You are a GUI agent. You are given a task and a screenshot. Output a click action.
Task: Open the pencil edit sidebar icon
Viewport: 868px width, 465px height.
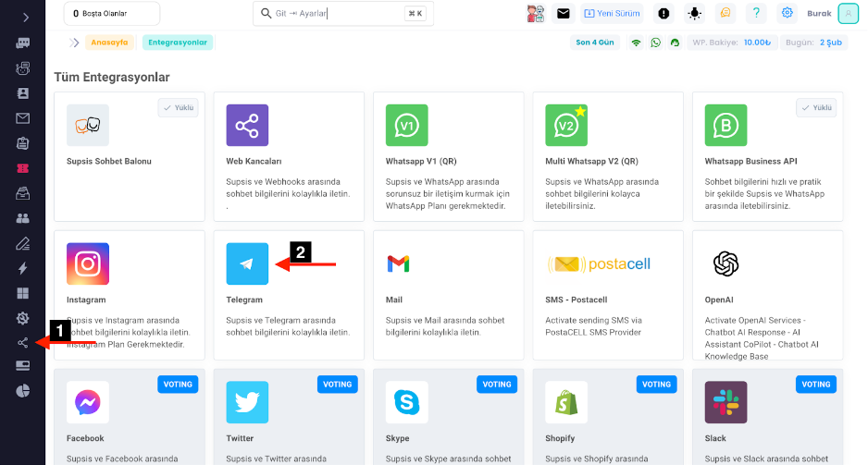(23, 243)
